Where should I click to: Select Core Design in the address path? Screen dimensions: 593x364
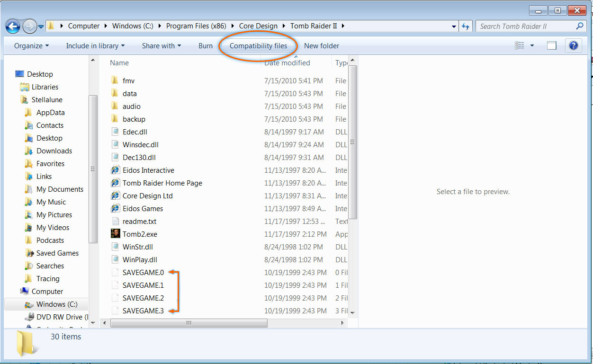258,26
